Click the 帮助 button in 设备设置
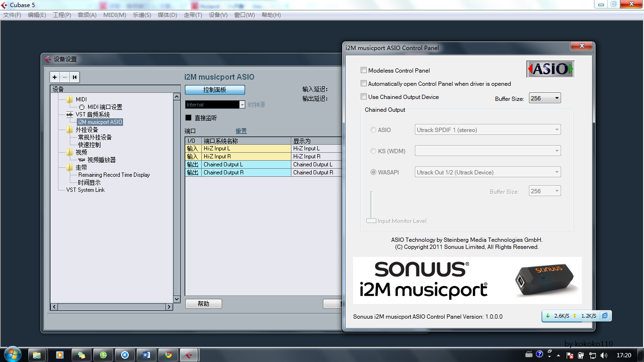This screenshot has width=644, height=362. point(204,304)
